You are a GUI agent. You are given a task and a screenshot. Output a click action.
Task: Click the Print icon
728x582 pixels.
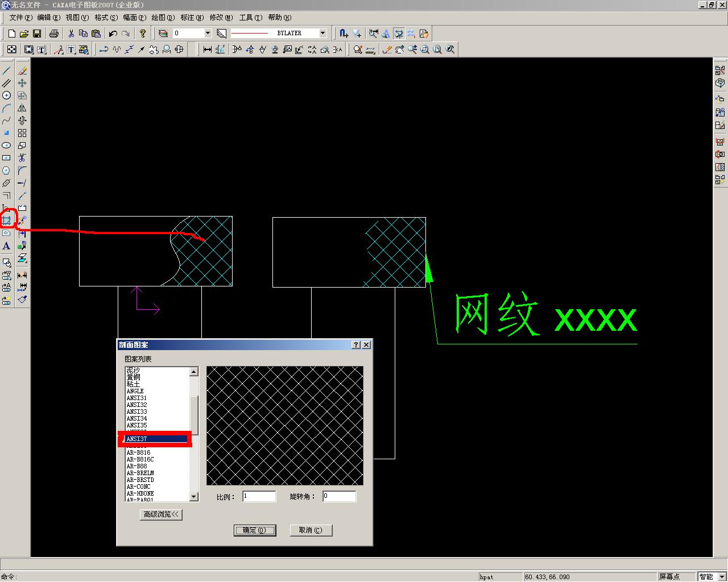click(54, 34)
